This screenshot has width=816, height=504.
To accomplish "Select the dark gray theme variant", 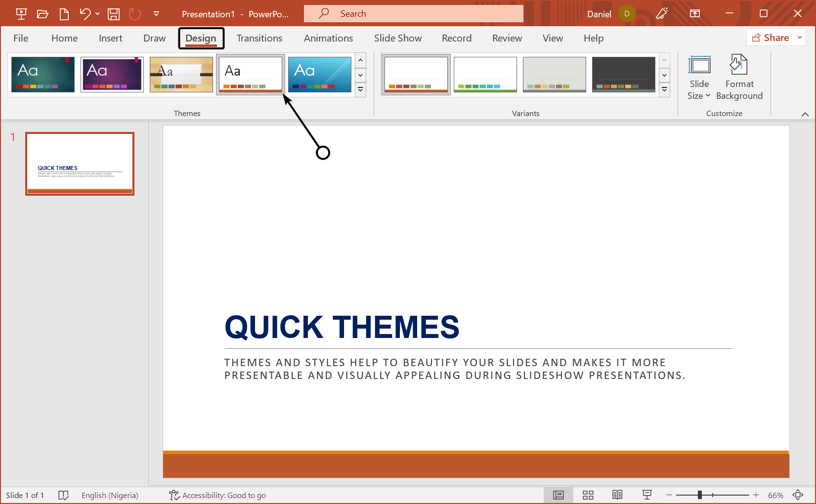I will [x=623, y=74].
